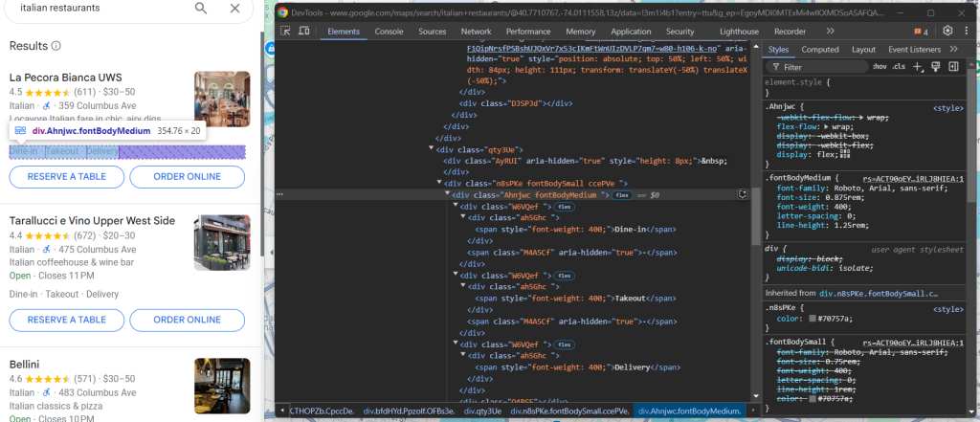This screenshot has width=980, height=422.
Task: Open the DevTools three-dot customize menu
Action: (967, 32)
